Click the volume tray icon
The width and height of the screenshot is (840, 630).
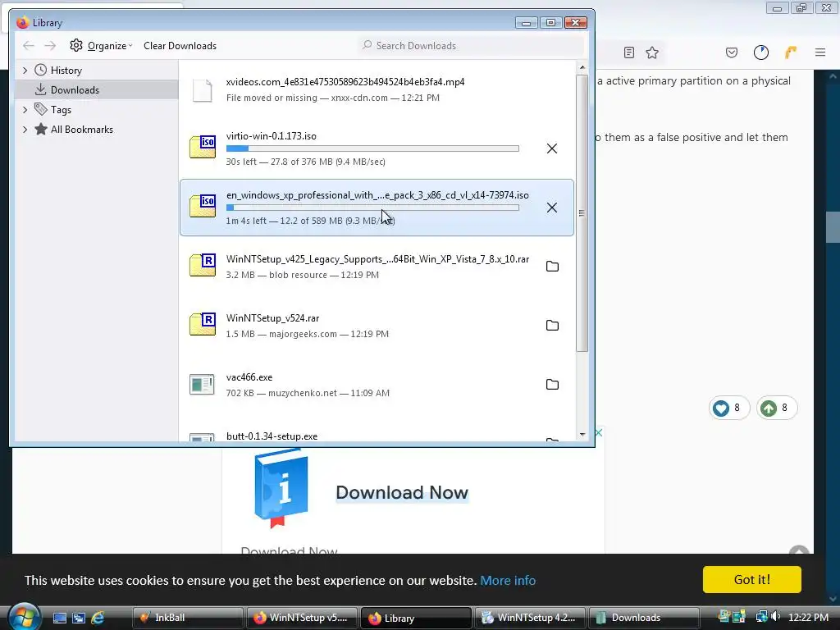coord(776,617)
